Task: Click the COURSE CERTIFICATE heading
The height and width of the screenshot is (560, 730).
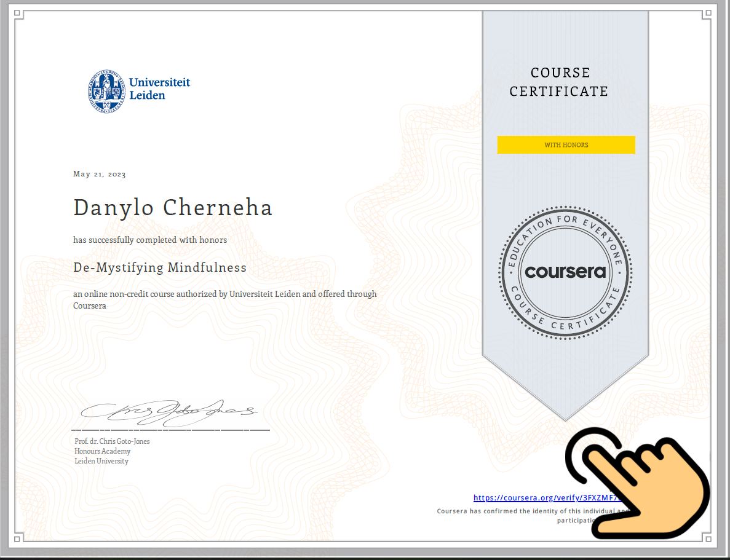Action: click(558, 82)
